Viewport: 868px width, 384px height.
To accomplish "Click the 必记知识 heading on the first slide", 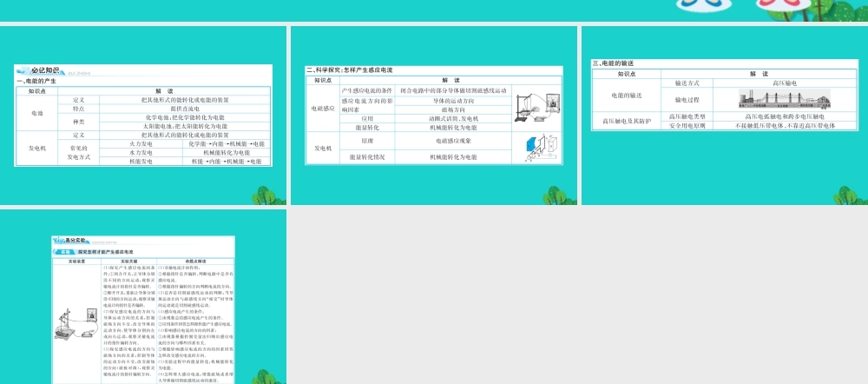I will (44, 70).
